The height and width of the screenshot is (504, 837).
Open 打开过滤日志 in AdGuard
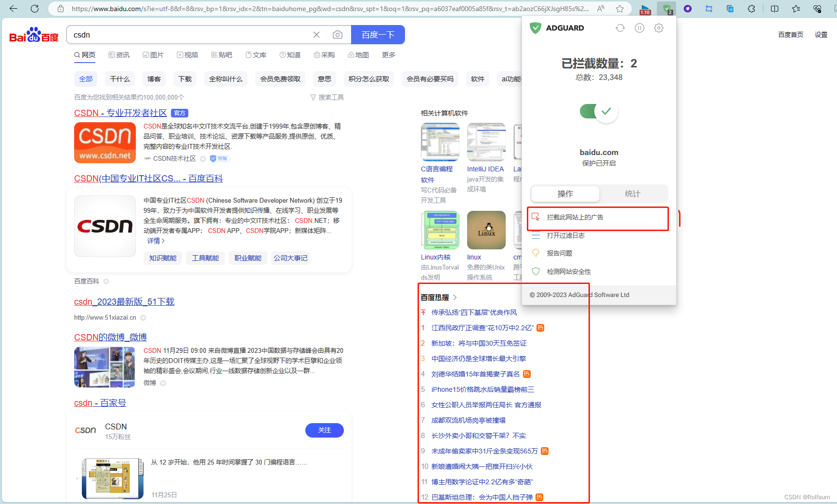point(566,235)
